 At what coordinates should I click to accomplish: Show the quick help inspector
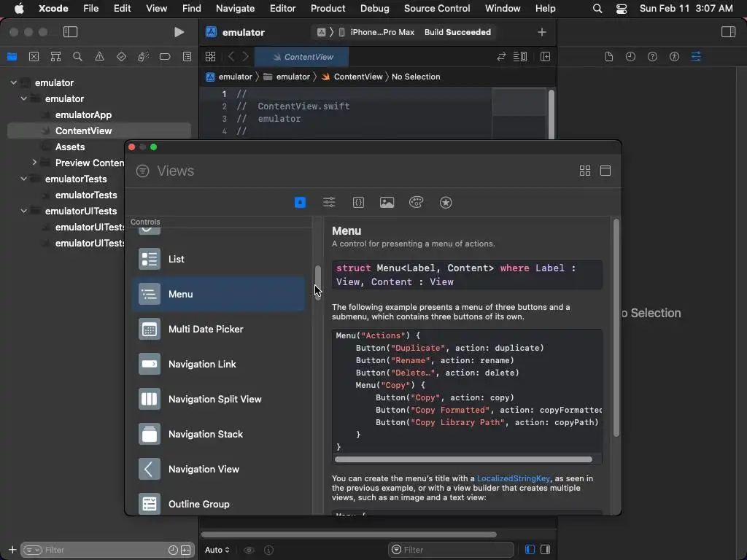652,57
